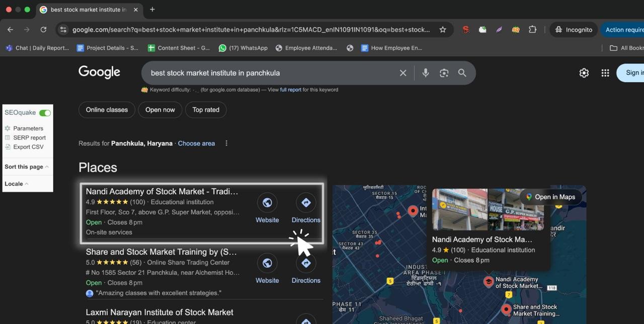The image size is (644, 324).
Task: Open Google Lens image search
Action: (444, 73)
